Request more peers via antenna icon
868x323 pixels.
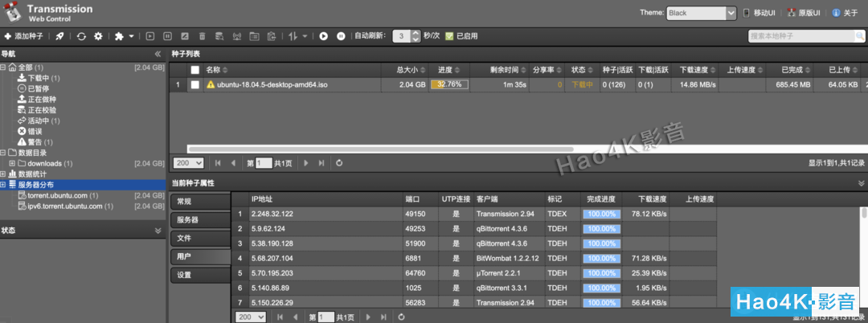pyautogui.click(x=236, y=36)
